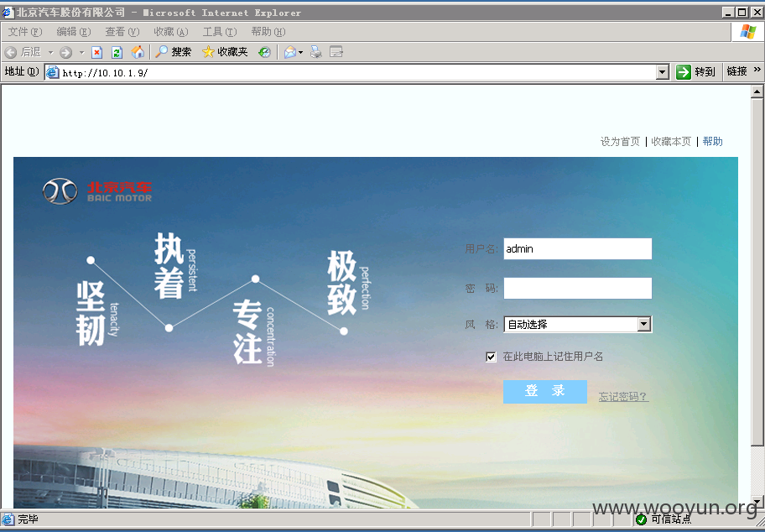
Task: Expand the address bar URL history dropdown
Action: pyautogui.click(x=662, y=73)
